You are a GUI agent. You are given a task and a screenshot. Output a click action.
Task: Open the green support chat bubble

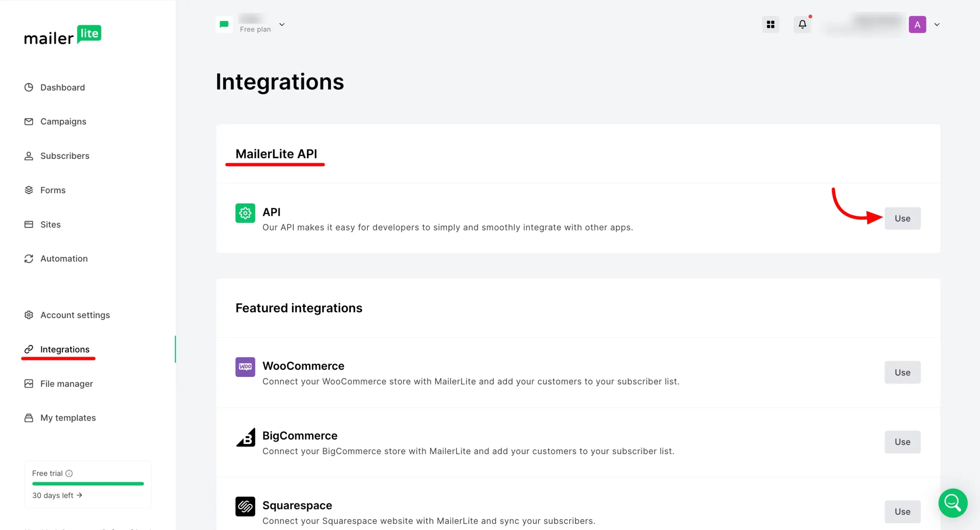952,503
